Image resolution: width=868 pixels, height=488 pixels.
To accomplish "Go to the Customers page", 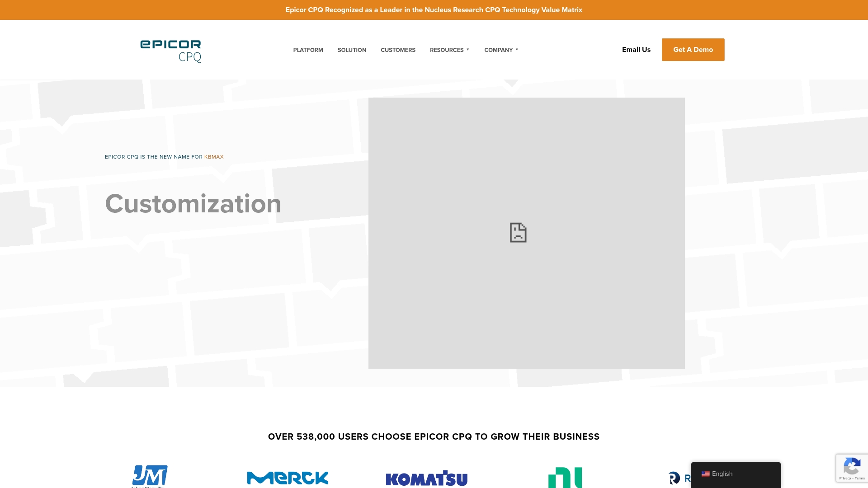I will click(x=398, y=50).
